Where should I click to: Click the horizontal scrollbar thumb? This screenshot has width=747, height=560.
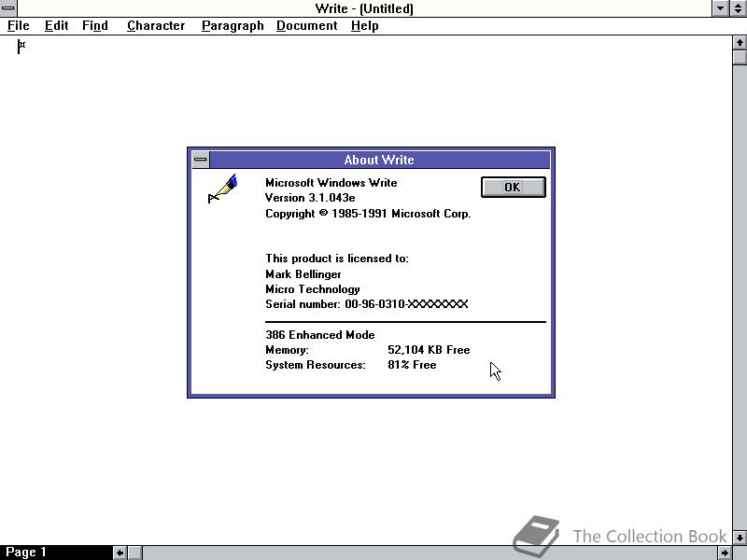pos(134,553)
